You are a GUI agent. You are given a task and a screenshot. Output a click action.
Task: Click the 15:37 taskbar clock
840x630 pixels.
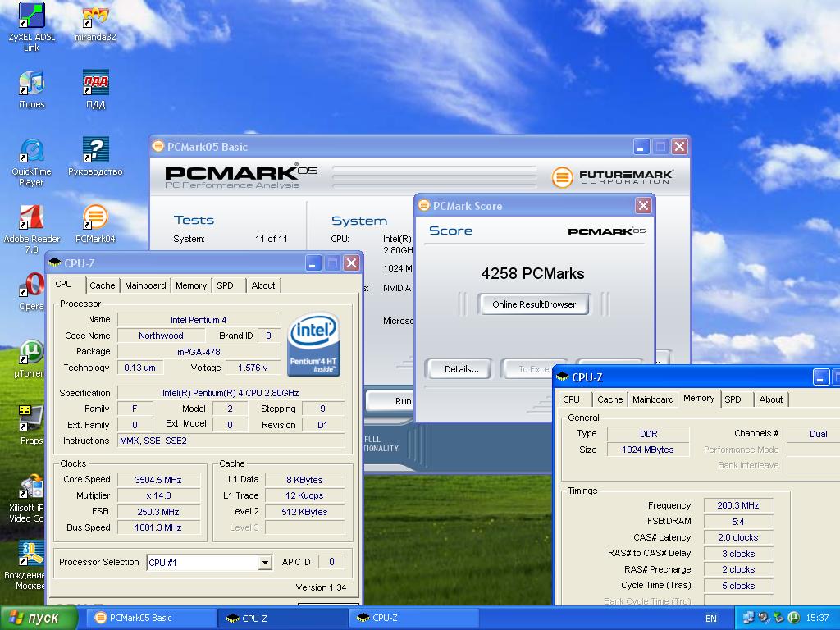[x=816, y=619]
